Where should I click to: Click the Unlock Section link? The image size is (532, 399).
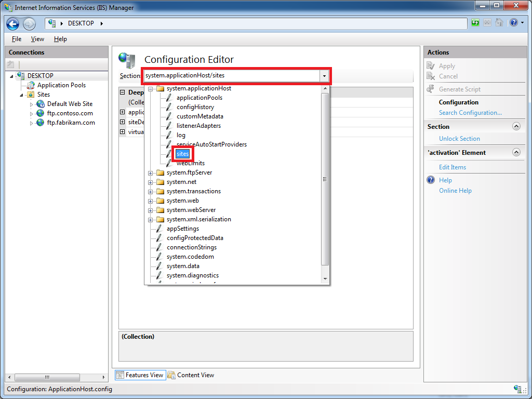click(459, 139)
